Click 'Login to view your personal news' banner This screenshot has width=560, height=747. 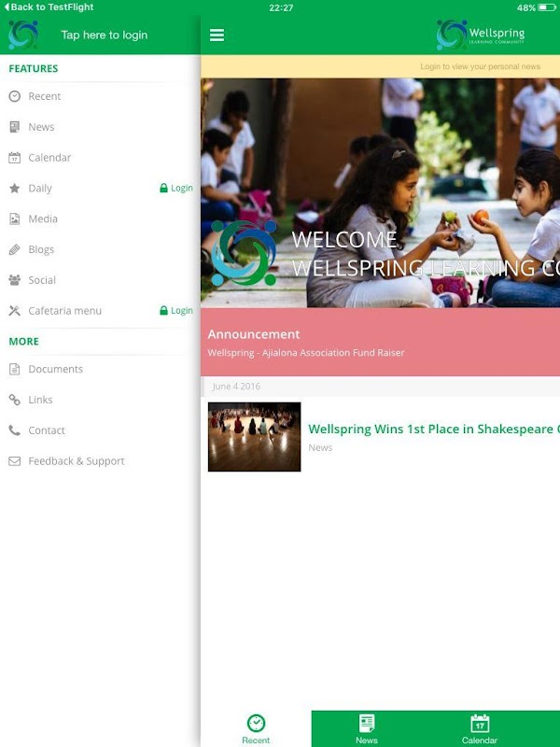[381, 66]
